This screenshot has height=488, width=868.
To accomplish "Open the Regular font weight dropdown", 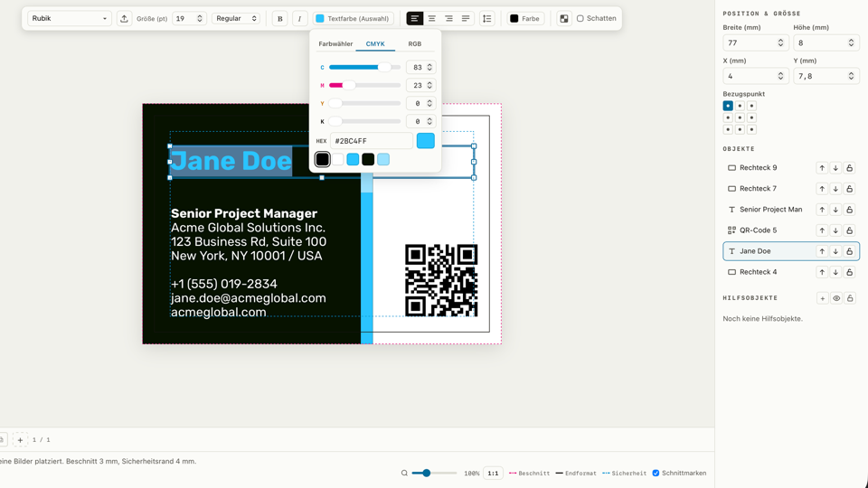I will coord(236,18).
